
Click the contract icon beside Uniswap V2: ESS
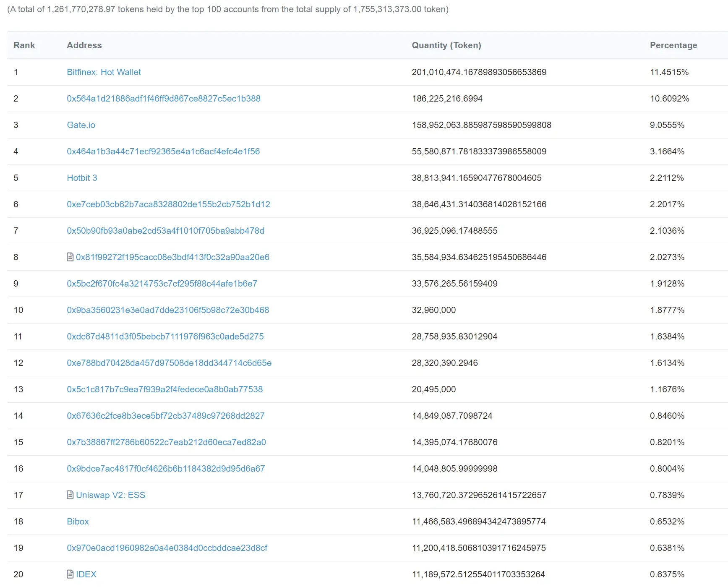(70, 495)
